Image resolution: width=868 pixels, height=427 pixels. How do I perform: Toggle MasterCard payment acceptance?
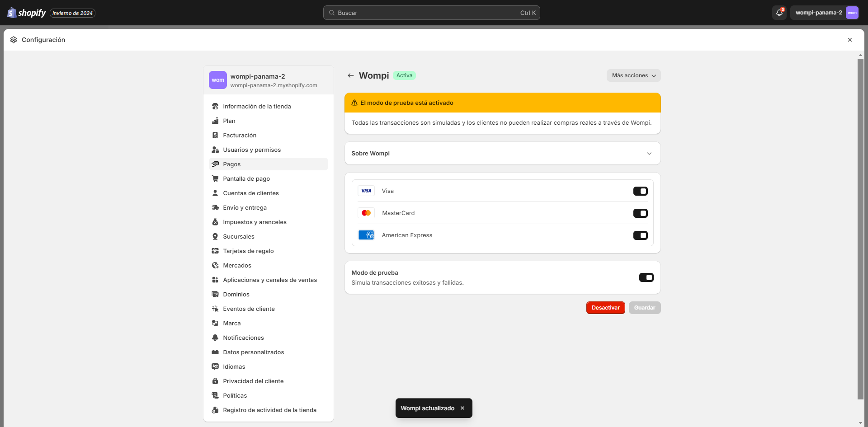(641, 213)
